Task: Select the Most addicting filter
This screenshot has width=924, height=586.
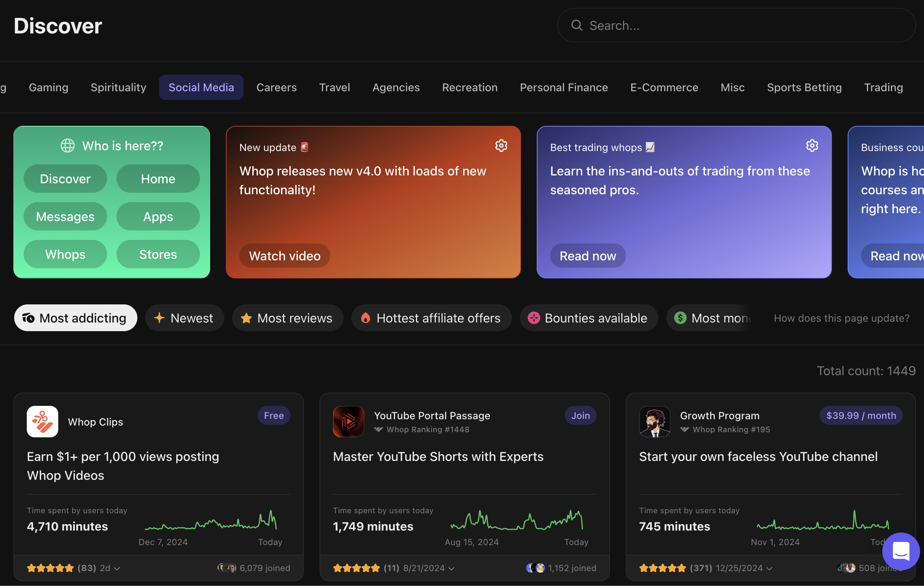Action: (76, 318)
